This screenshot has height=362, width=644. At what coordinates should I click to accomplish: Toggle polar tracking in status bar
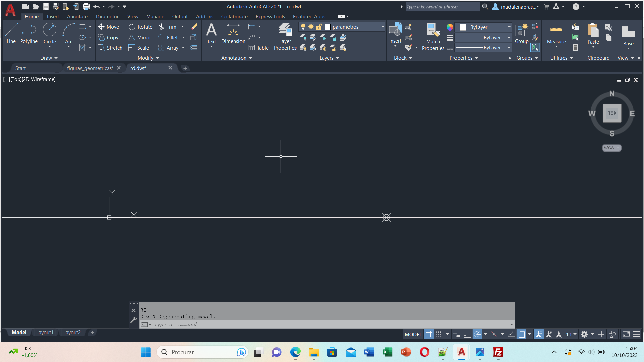[x=477, y=334]
